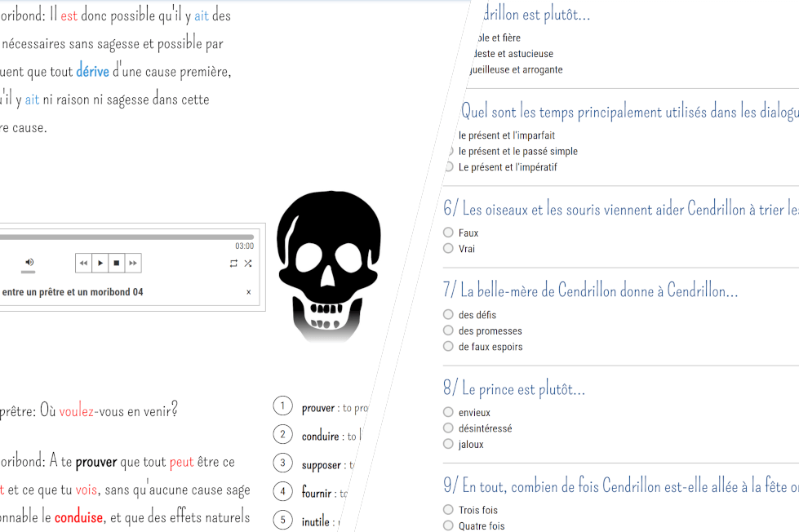Click the blue word 'dérive'
The height and width of the screenshot is (532, 799).
coord(93,71)
